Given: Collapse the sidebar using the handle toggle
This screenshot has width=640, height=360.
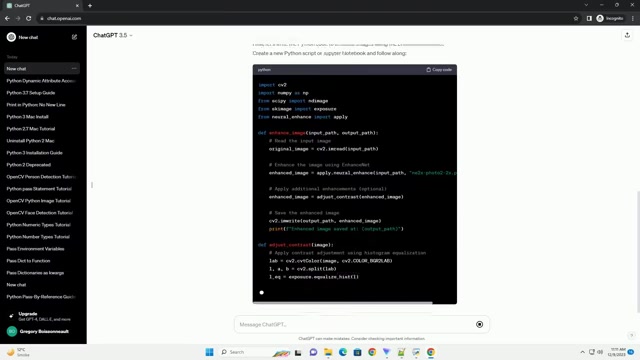Looking at the screenshot, I should (92, 185).
